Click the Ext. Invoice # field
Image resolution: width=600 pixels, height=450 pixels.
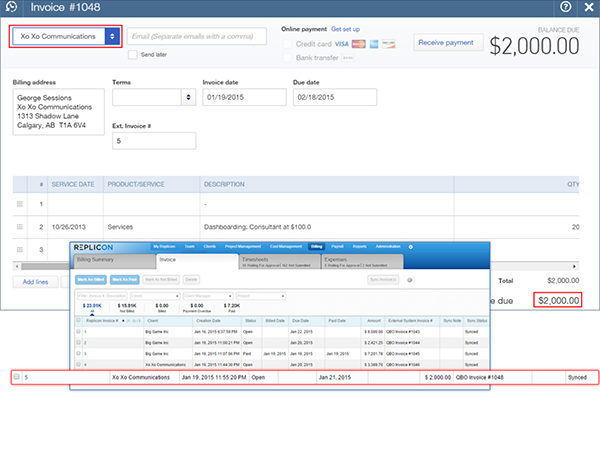pos(154,141)
